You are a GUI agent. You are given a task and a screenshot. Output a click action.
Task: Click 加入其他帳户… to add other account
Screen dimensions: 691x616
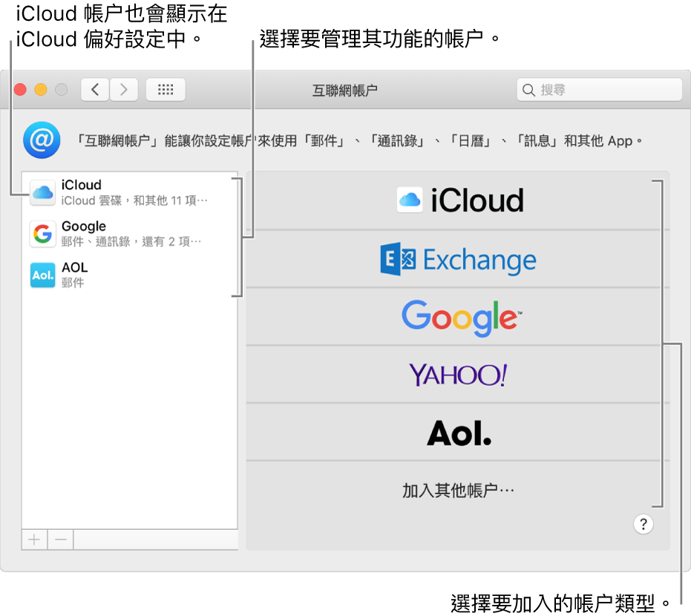click(x=458, y=490)
